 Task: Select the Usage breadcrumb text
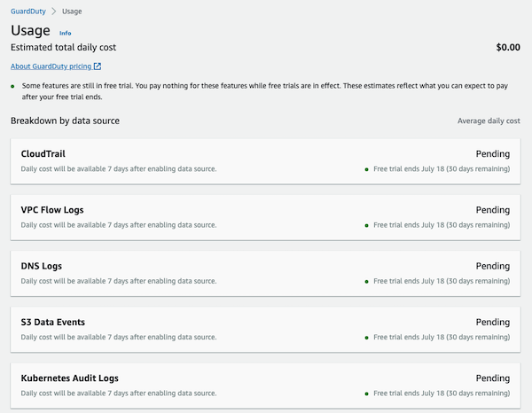tap(72, 12)
